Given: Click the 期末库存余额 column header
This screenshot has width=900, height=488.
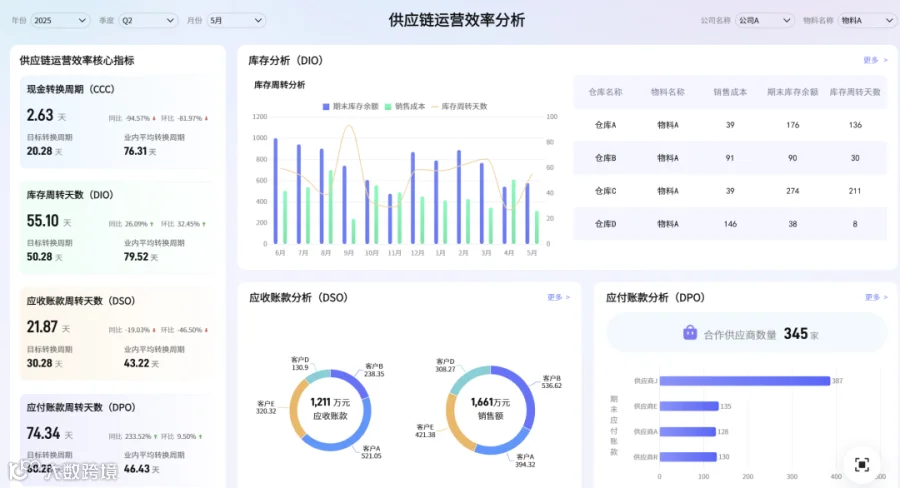Looking at the screenshot, I should (x=792, y=92).
